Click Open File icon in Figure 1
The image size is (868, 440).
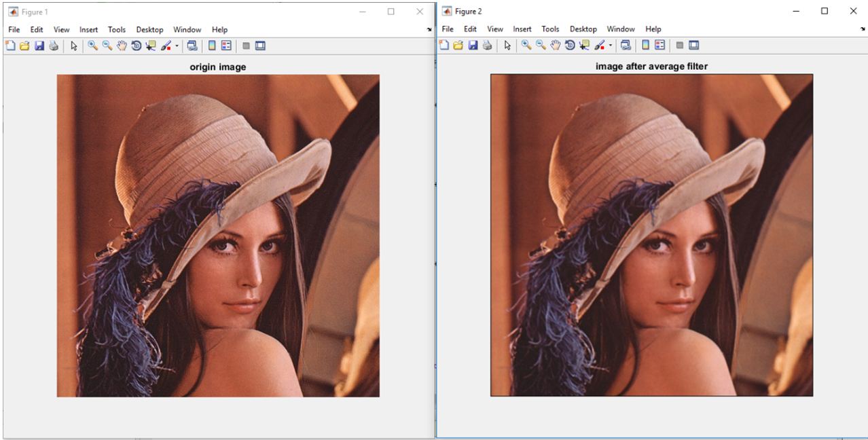[x=24, y=46]
